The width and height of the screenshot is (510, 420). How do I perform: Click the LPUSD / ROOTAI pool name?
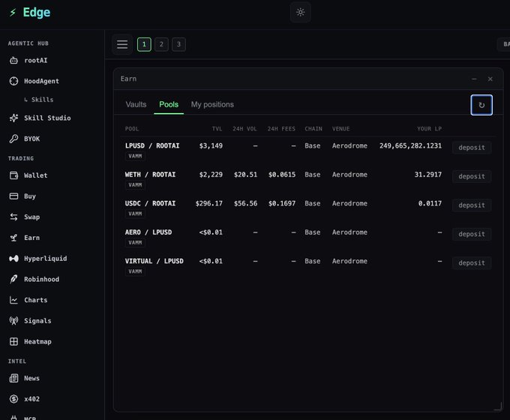pyautogui.click(x=152, y=145)
